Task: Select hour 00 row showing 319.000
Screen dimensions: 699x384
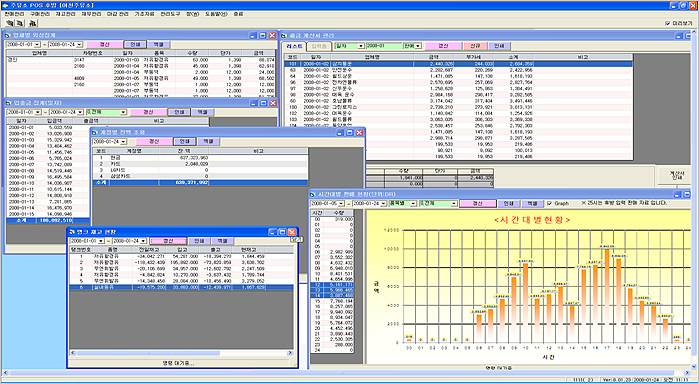Action: click(332, 219)
